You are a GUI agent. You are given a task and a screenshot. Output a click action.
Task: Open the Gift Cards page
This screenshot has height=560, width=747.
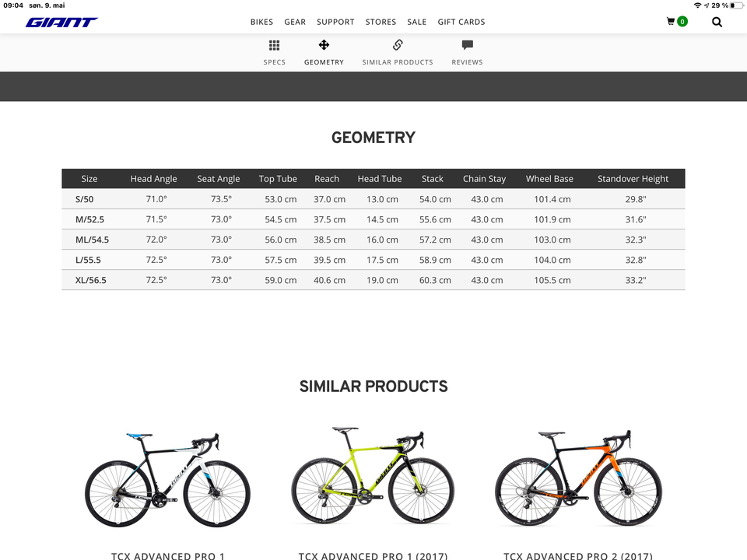point(461,22)
